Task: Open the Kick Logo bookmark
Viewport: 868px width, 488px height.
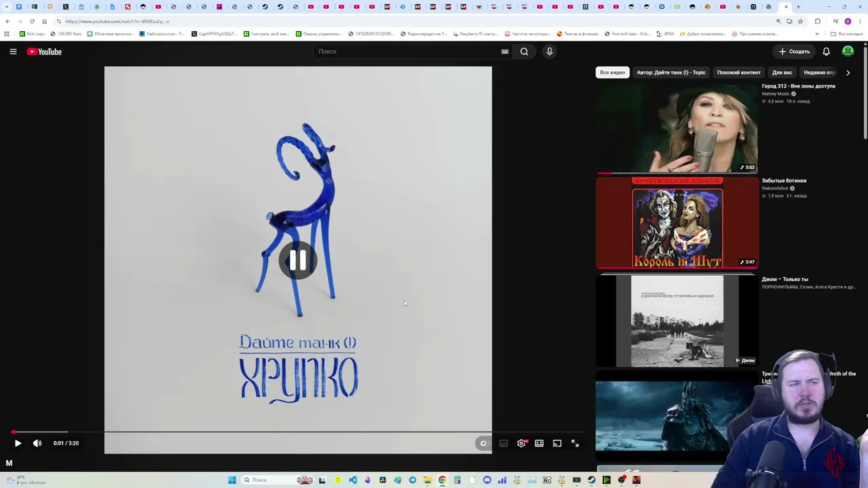Action: coord(32,34)
